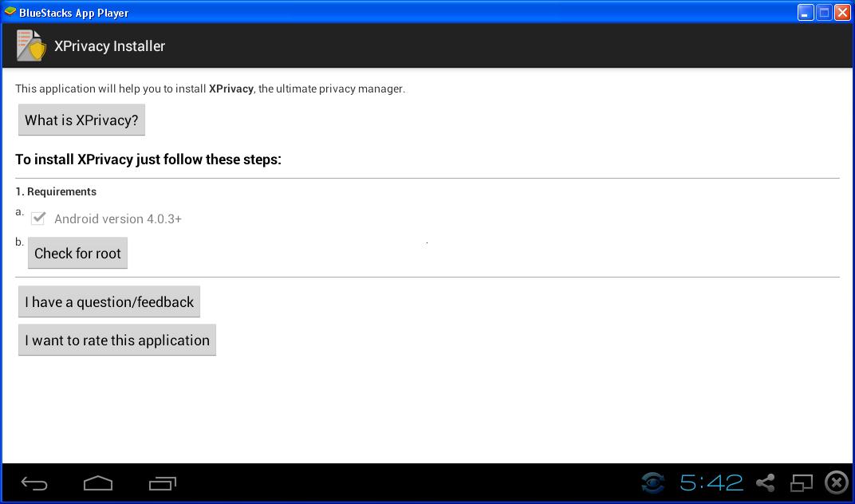Click the share icon in bottom bar
Image resolution: width=855 pixels, height=504 pixels.
click(766, 482)
